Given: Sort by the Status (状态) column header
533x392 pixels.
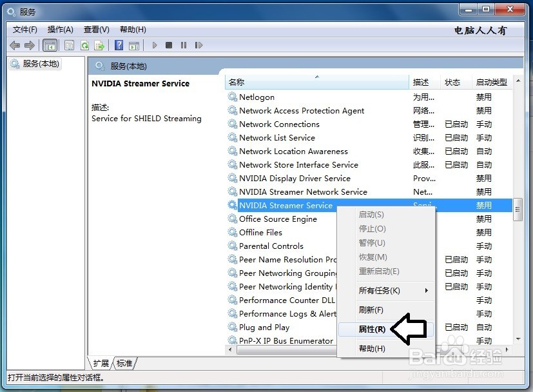Looking at the screenshot, I should (456, 83).
